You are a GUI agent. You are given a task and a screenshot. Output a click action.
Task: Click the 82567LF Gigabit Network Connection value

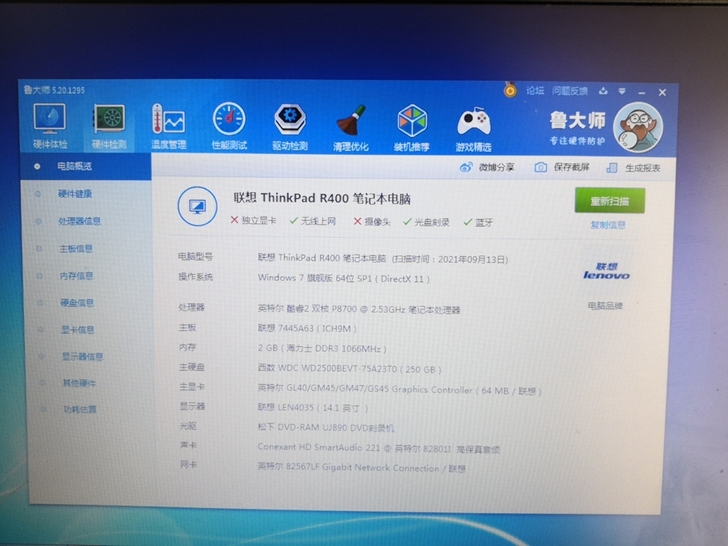coord(361,468)
